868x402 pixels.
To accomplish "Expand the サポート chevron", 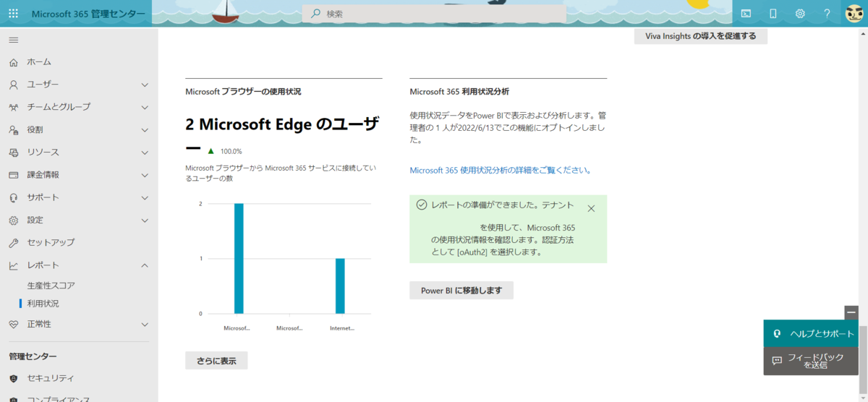I will coord(145,197).
